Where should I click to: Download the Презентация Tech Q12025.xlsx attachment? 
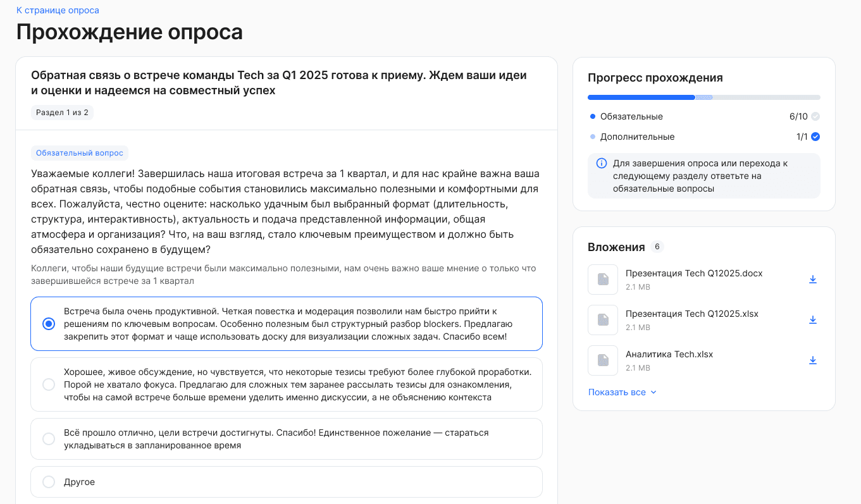[813, 319]
